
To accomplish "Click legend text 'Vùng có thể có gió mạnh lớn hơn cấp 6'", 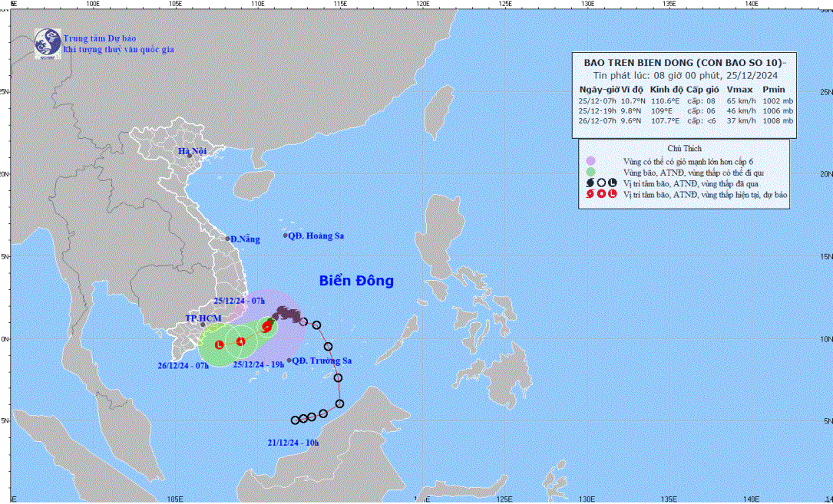I will pyautogui.click(x=689, y=161).
